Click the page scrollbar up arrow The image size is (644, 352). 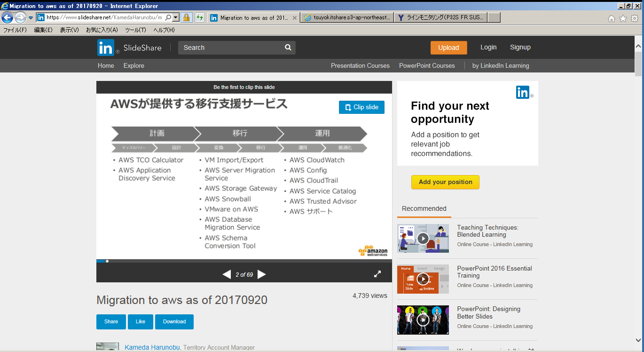pyautogui.click(x=638, y=46)
